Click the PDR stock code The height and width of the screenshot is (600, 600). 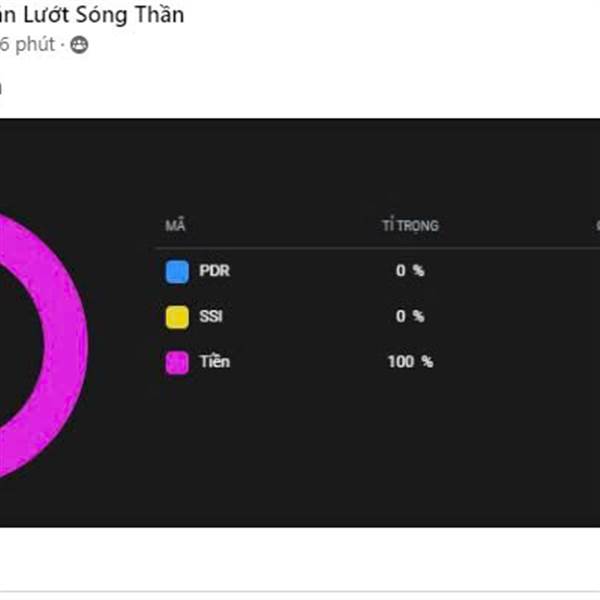tap(214, 271)
